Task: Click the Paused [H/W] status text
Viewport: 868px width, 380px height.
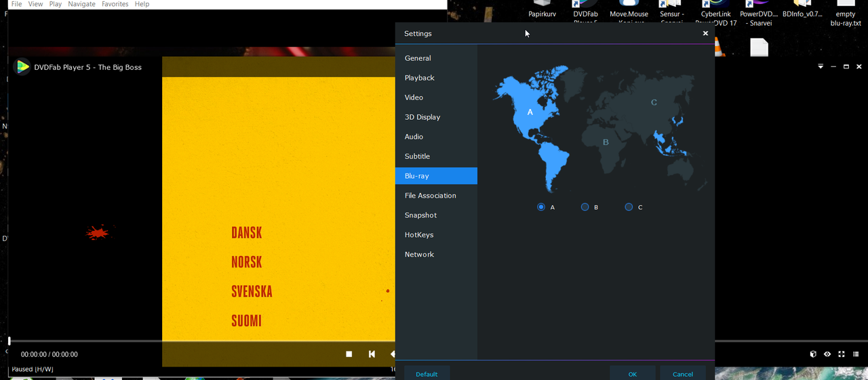Action: pos(33,369)
